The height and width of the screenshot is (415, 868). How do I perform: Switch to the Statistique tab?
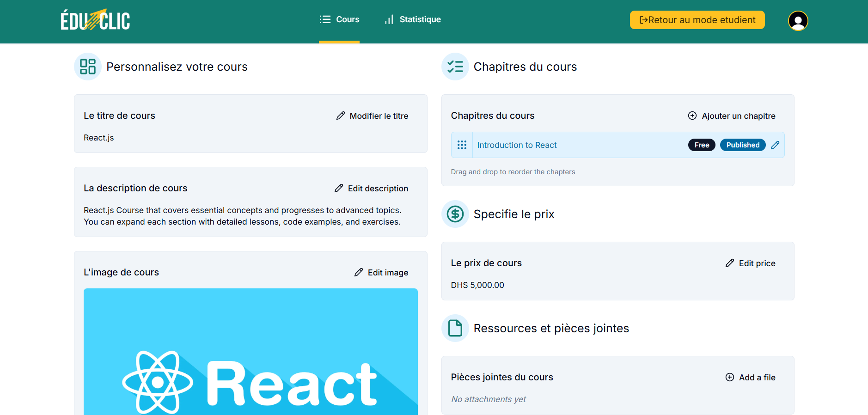(413, 19)
